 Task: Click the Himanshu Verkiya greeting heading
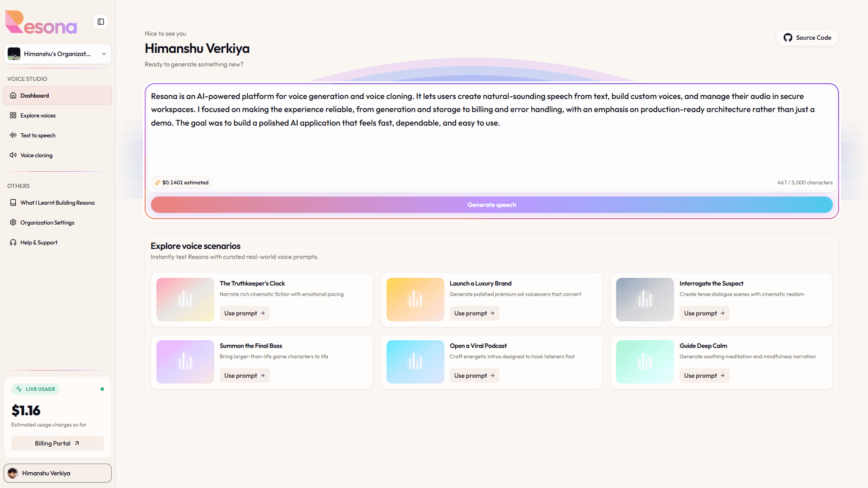[197, 48]
